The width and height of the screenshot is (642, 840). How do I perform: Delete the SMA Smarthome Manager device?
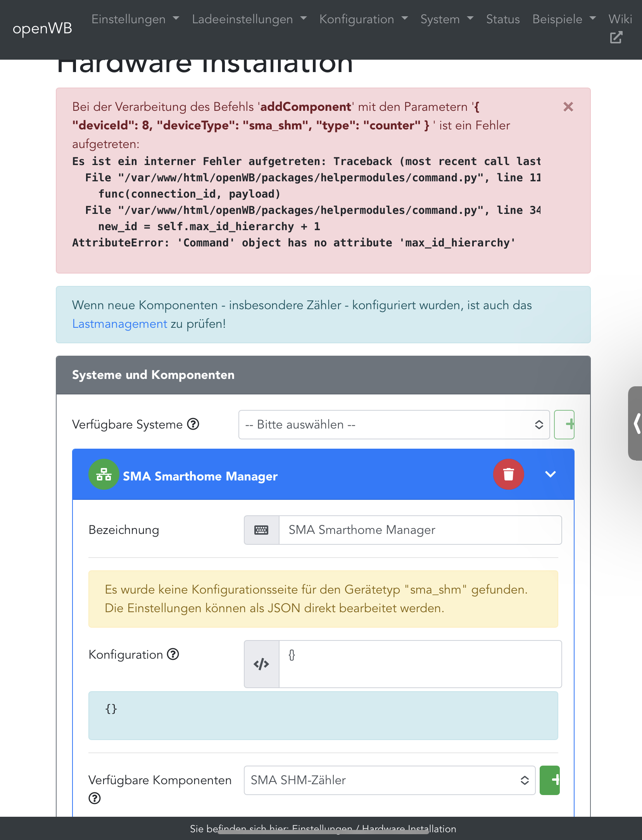click(x=508, y=474)
